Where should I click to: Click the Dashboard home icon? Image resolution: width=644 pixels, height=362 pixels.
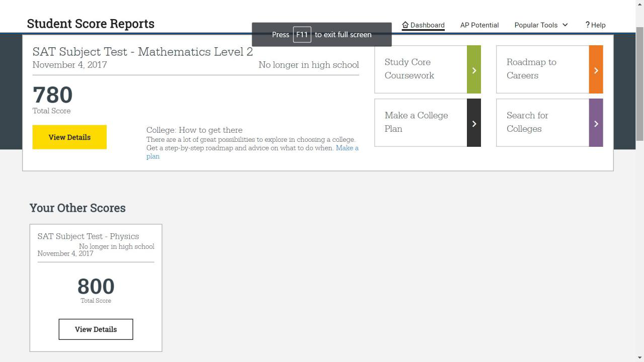click(x=406, y=25)
